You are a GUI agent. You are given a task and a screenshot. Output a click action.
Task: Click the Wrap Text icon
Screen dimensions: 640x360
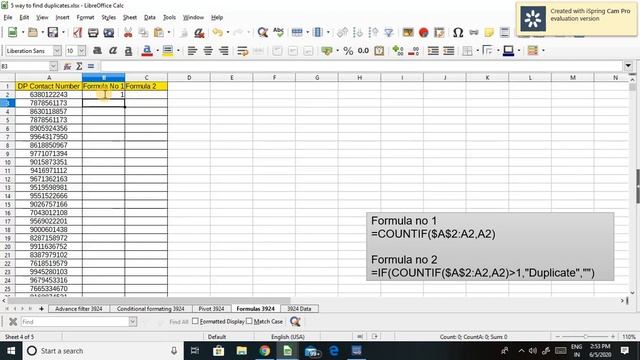click(x=242, y=51)
